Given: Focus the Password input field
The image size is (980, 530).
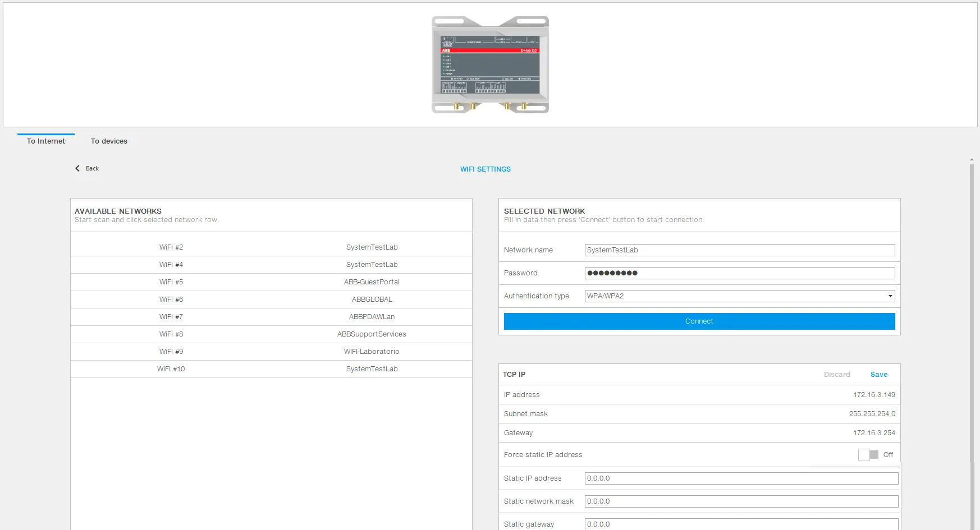Looking at the screenshot, I should pyautogui.click(x=739, y=273).
